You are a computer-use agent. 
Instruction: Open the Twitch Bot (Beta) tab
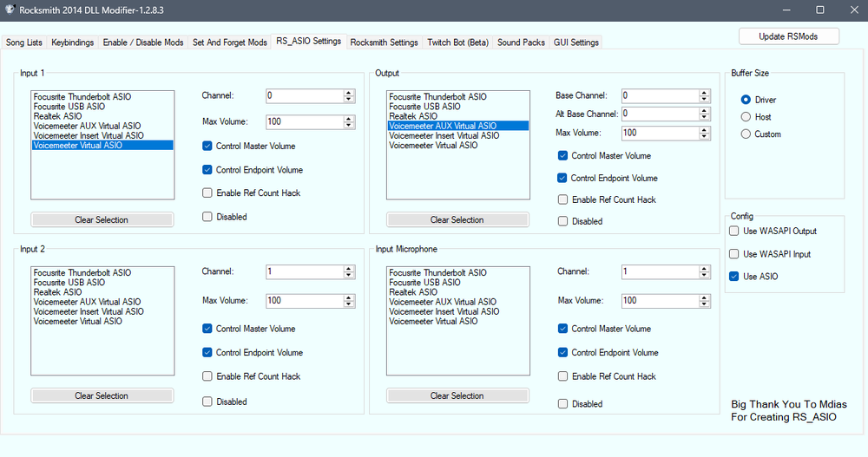(457, 42)
